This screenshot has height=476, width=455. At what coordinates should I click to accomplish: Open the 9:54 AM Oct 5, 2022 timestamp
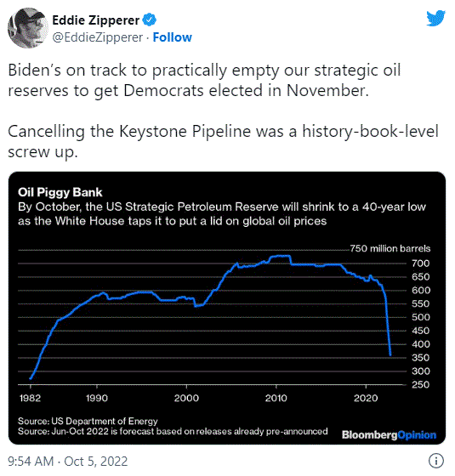67,461
